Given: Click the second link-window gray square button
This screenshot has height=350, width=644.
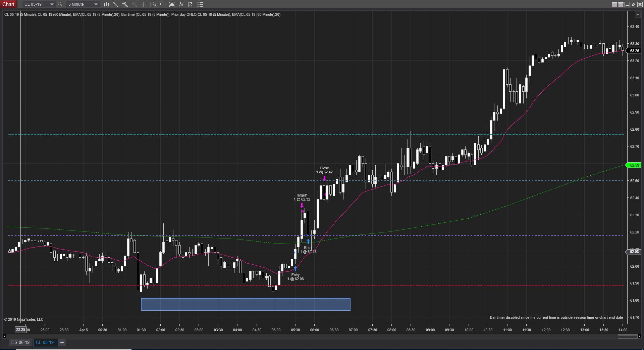Looking at the screenshot, I should [621, 4].
